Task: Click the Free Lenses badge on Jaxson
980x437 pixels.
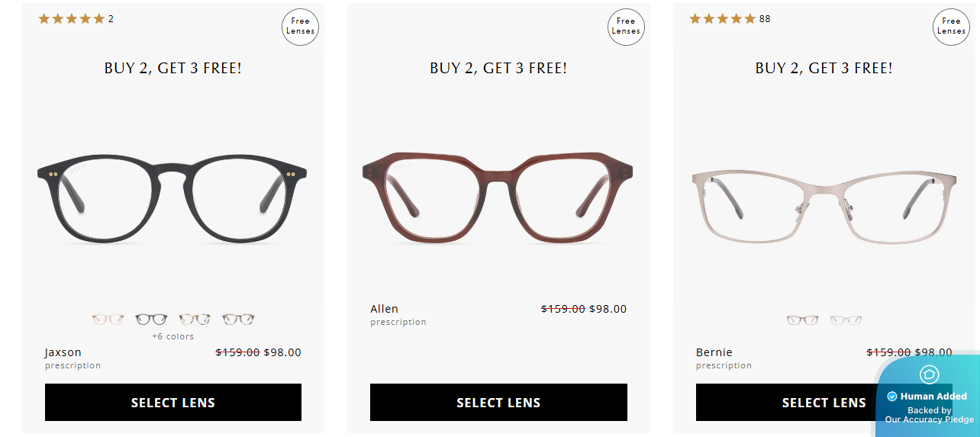Action: (x=300, y=27)
